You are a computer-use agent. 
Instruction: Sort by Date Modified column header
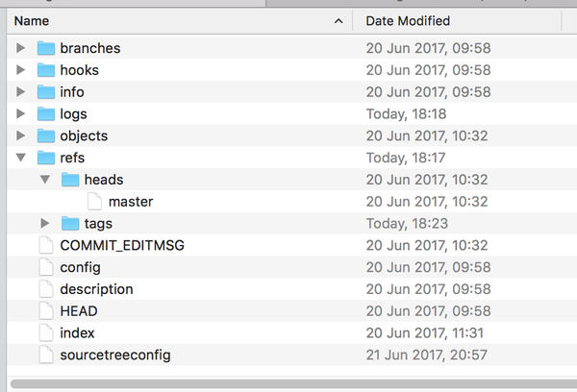tap(408, 20)
